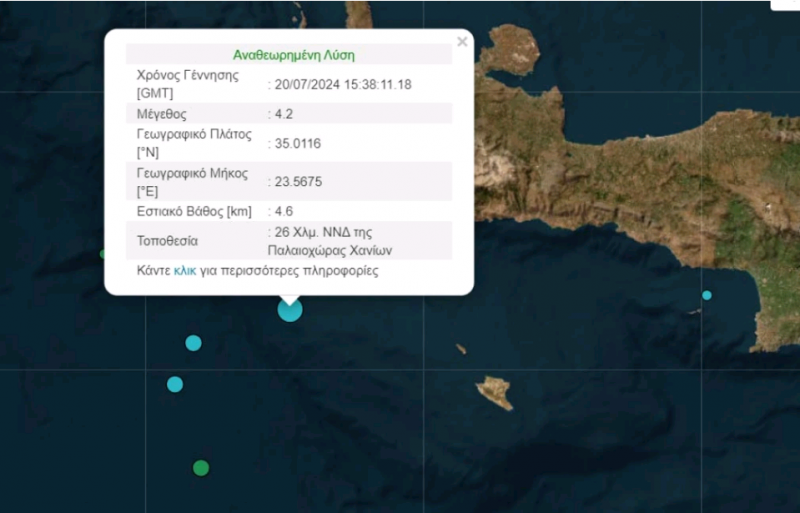800x513 pixels.
Task: Click the 'Εστιακό Βάθος [km]' row label
Action: coord(193,211)
